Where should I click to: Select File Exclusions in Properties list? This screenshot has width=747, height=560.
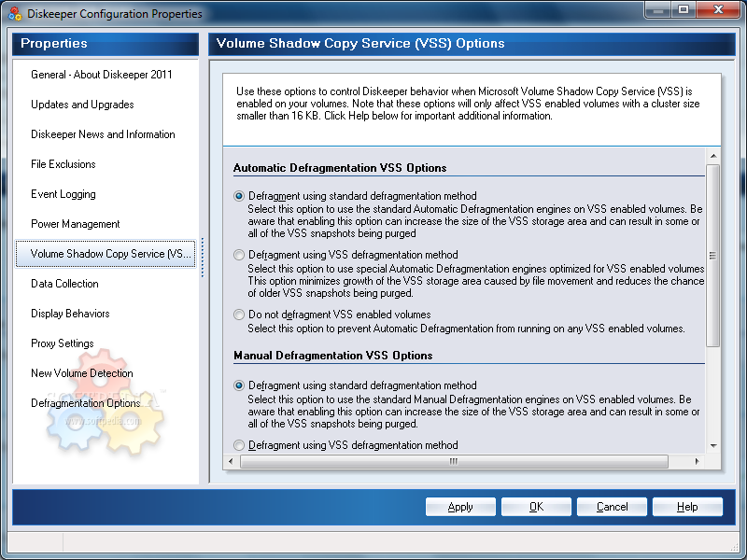click(63, 164)
